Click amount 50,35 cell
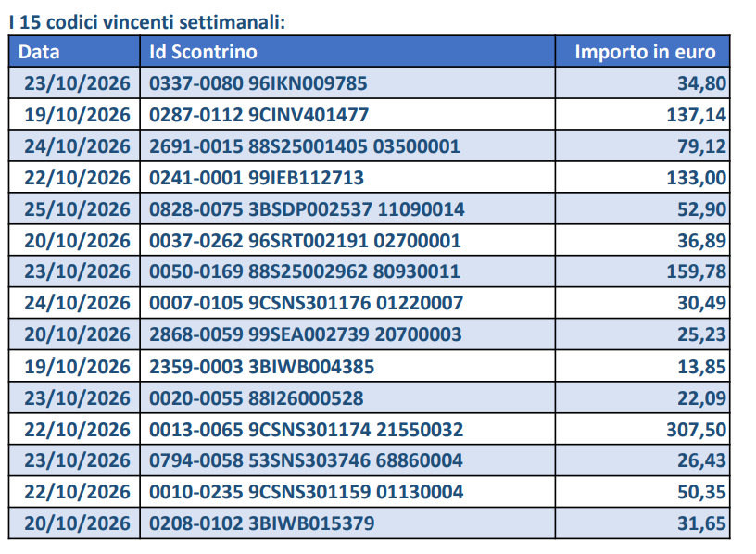 tap(643, 492)
